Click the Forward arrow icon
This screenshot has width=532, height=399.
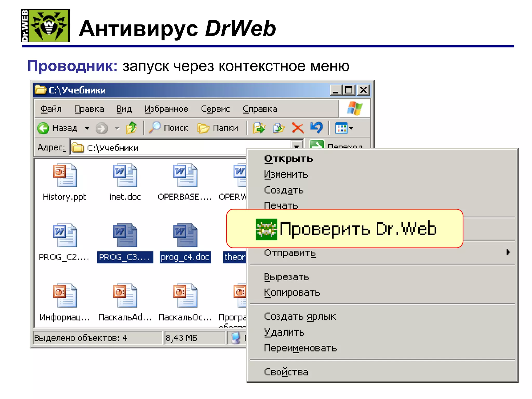101,128
